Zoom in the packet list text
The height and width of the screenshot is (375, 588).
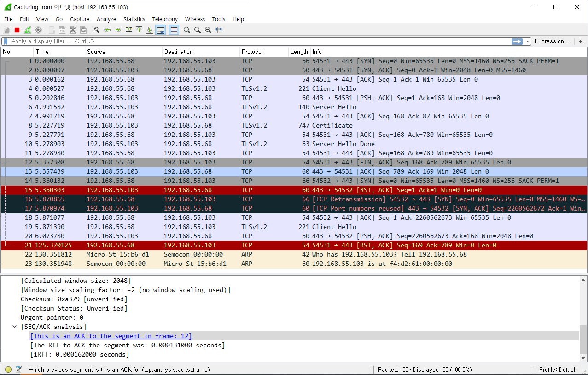tap(187, 30)
